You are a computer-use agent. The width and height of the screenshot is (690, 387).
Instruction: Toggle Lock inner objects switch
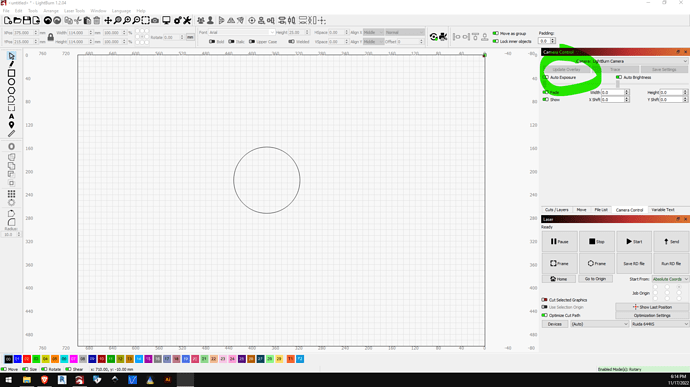[495, 41]
